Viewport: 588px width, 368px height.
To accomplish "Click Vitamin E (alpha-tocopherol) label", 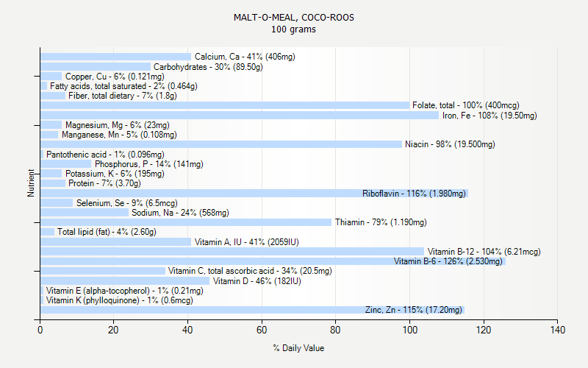I will point(124,291).
